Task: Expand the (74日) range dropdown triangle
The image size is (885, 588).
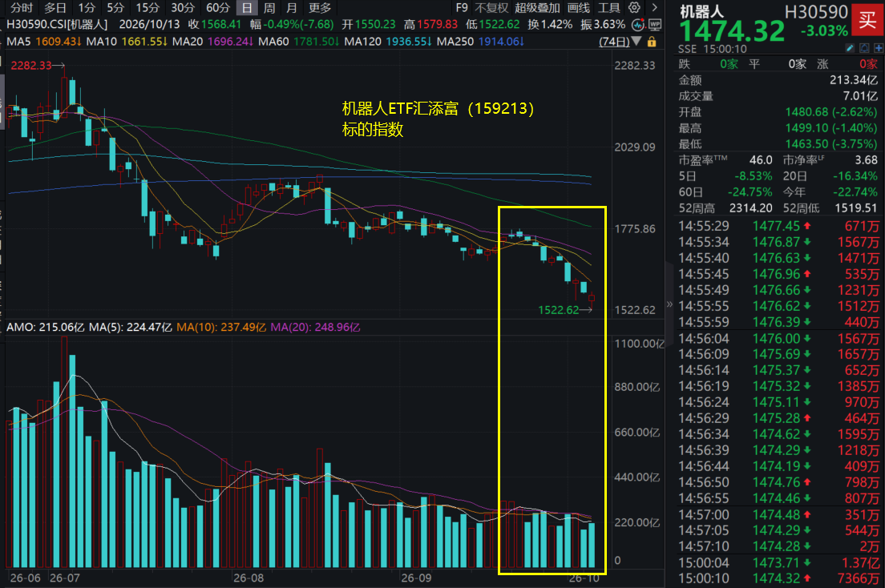Action: pos(636,41)
